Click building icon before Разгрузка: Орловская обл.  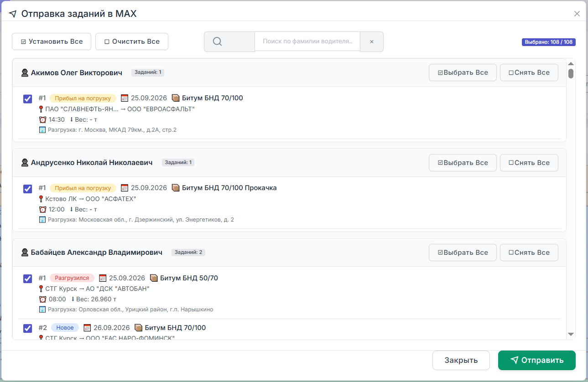point(42,310)
